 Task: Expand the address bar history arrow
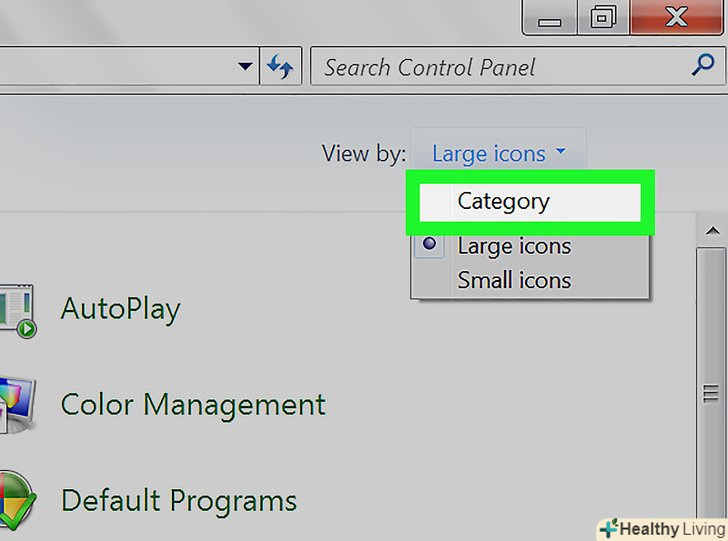tap(245, 68)
